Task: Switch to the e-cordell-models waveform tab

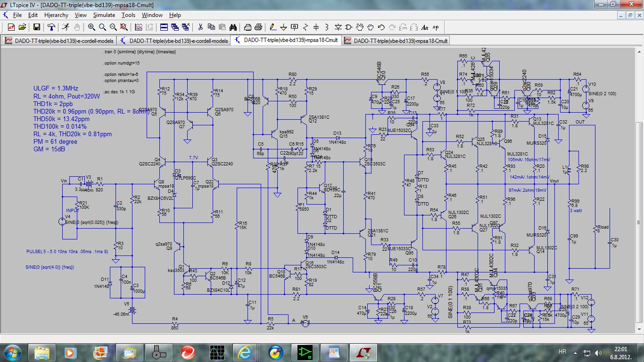Action: [59, 41]
